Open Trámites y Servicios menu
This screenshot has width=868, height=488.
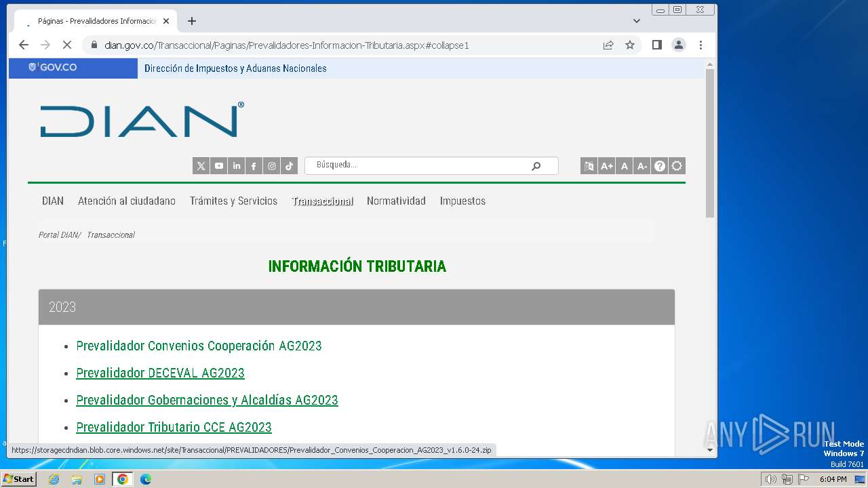click(233, 201)
